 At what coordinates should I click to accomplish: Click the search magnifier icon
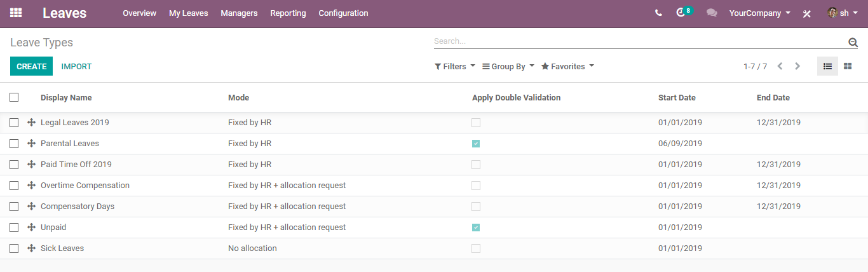(853, 43)
